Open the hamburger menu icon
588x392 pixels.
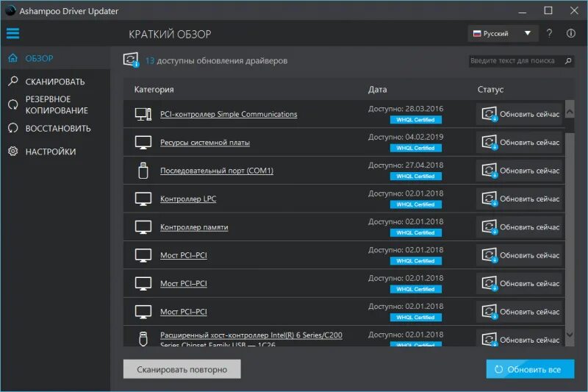pyautogui.click(x=12, y=33)
